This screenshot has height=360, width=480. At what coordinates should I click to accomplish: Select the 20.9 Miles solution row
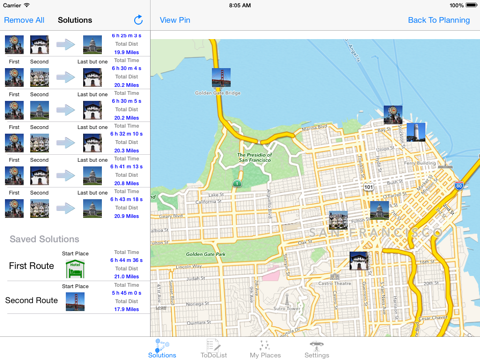(75, 204)
